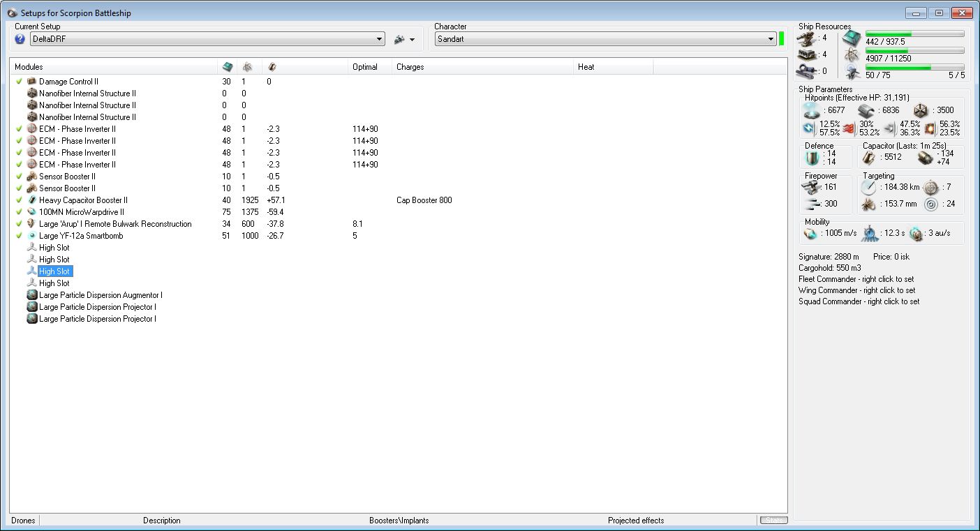980x531 pixels.
Task: Sort by the Modules column header
Action: point(114,67)
